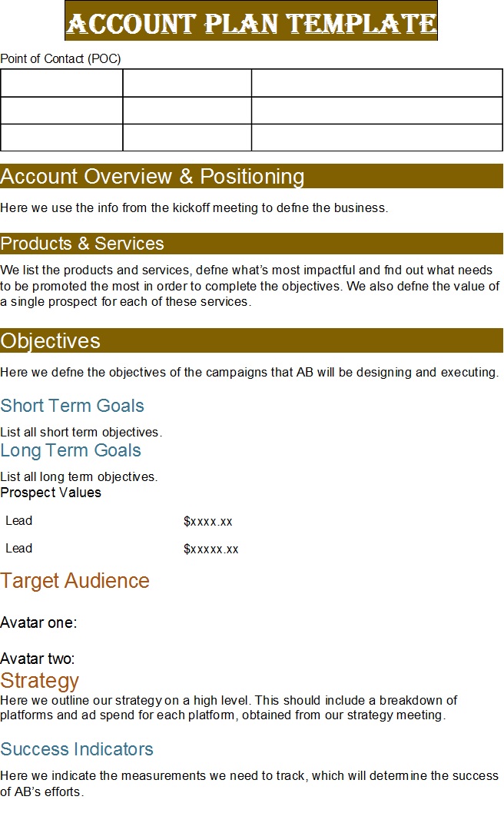The height and width of the screenshot is (813, 504).
Task: Click the $xxxx.xx value for the first Lead
Action: coord(208,521)
